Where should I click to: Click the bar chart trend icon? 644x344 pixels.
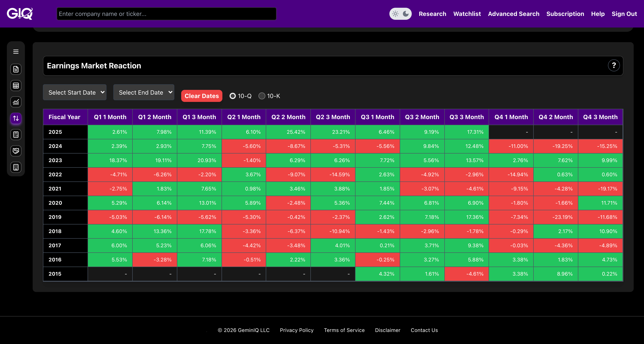pyautogui.click(x=16, y=102)
